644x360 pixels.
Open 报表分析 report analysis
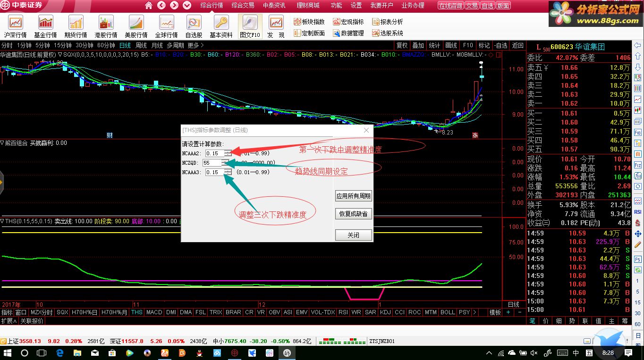point(388,22)
